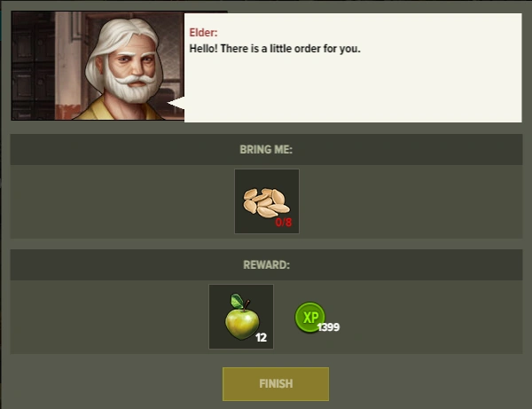Click the red 0/8 seed counter
This screenshot has height=409, width=532.
284,223
